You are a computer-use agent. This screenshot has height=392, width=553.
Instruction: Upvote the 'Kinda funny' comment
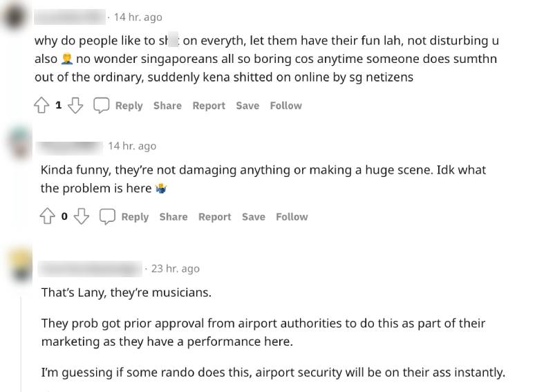[x=48, y=216]
